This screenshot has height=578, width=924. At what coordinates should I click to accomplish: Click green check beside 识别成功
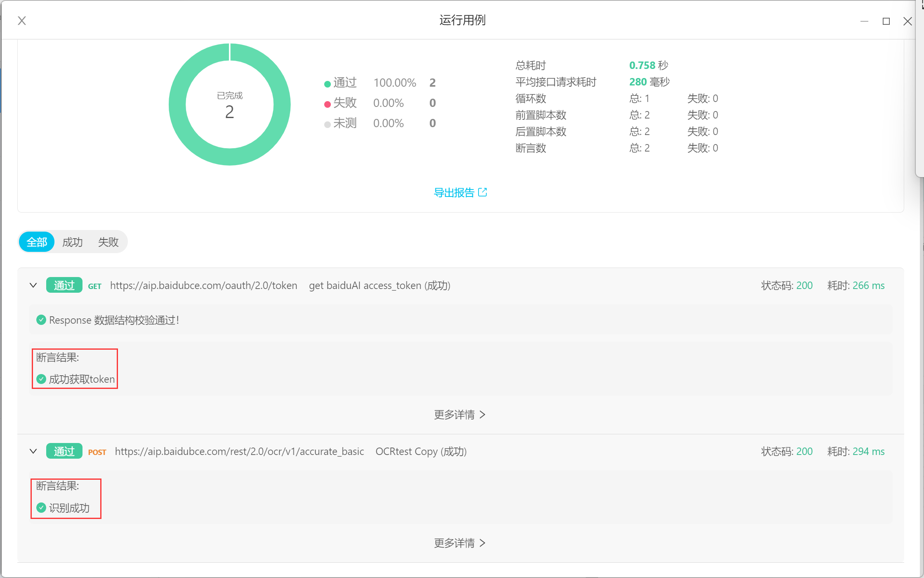click(41, 508)
